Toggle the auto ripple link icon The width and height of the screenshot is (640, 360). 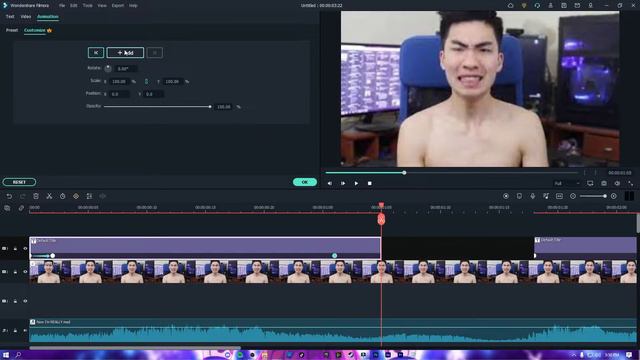coord(21,208)
